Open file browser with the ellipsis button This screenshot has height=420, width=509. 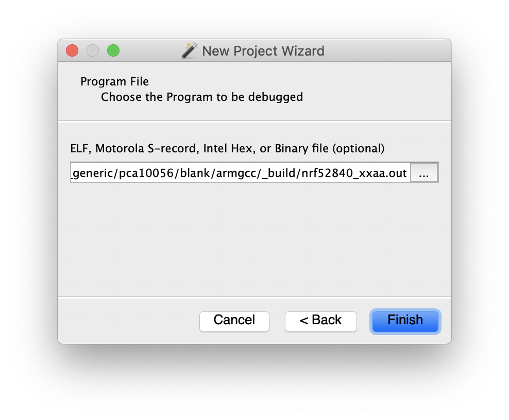(424, 173)
